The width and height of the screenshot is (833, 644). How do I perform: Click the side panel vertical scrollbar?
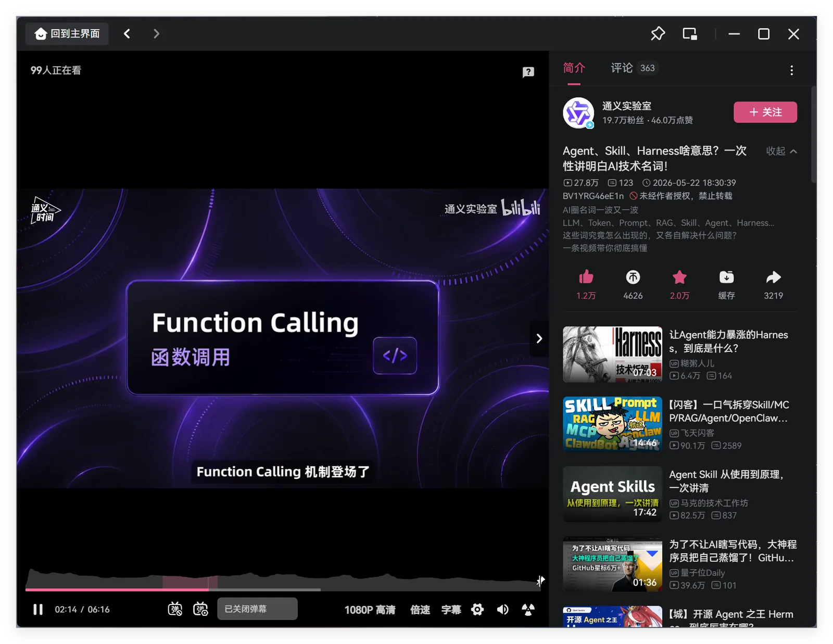point(813,134)
